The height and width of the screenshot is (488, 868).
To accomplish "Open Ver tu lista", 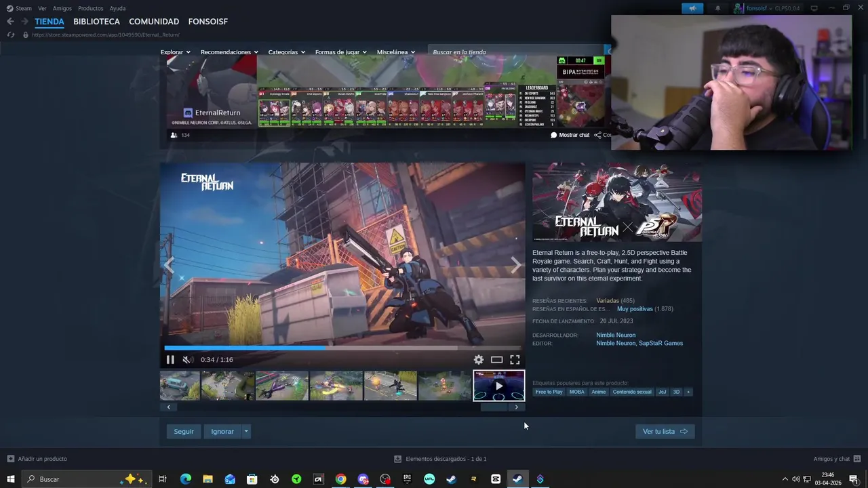I will pos(665,431).
